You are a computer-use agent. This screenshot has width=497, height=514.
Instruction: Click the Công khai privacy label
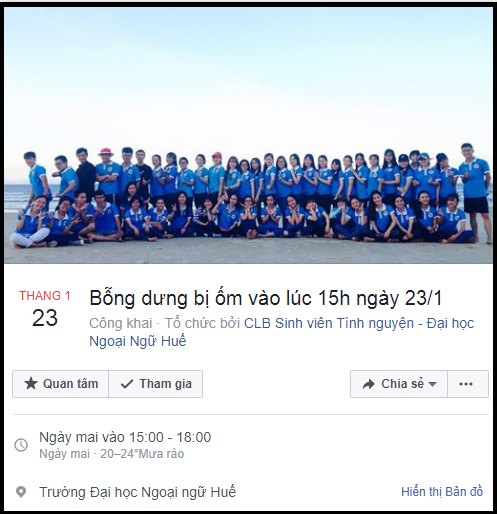[121, 323]
